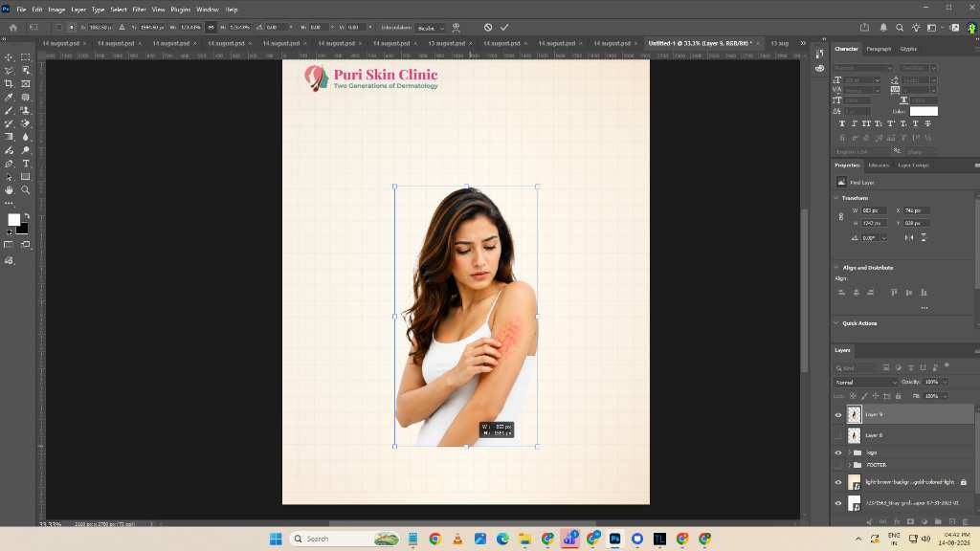Show the FOOTER group visibility
This screenshot has width=980, height=551.
[838, 466]
